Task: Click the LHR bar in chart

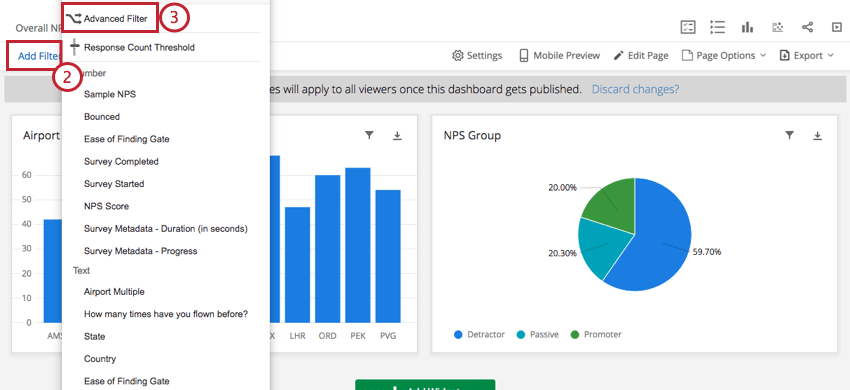Action: click(298, 265)
